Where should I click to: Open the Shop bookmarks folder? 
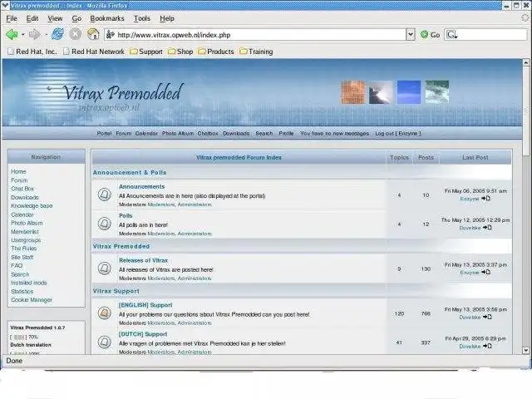point(180,52)
